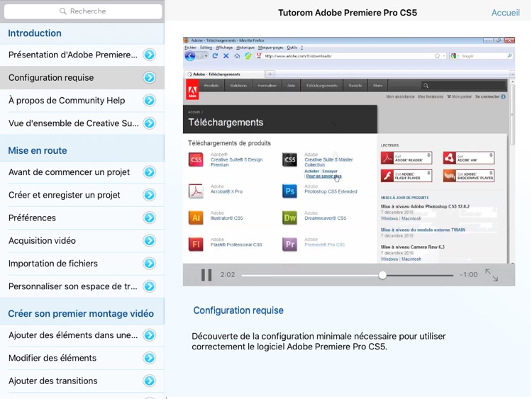This screenshot has height=399, width=532.
Task: Click the remaining time -1:00 label
Action: [469, 275]
